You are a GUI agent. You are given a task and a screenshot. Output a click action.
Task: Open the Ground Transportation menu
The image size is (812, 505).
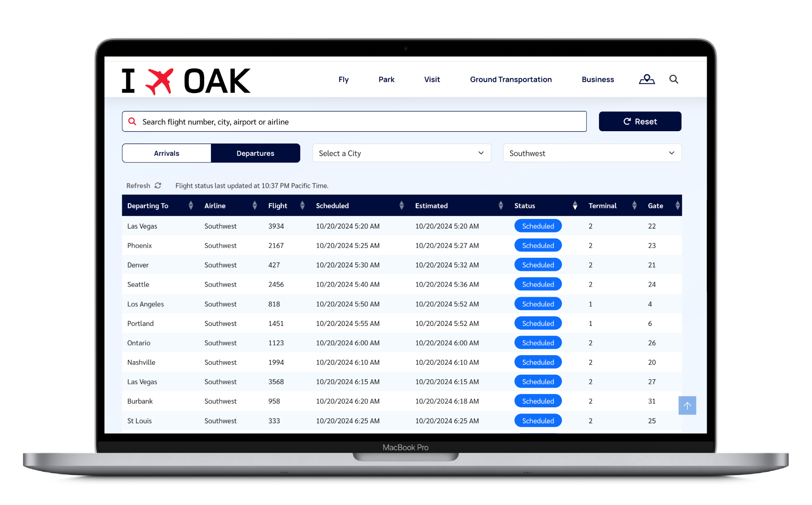pos(511,80)
